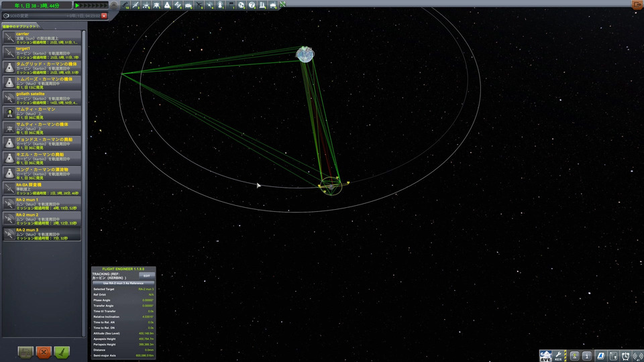Toggle the probe vessel filter icon
The image size is (644, 362).
coord(136,5)
